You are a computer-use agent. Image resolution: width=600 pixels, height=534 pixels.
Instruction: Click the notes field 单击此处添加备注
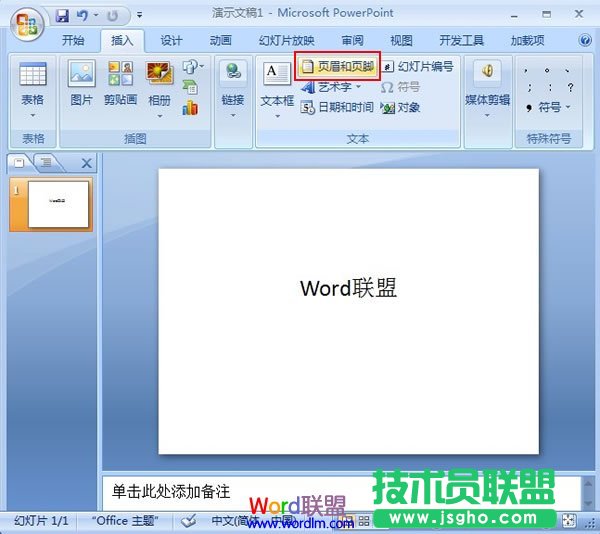[x=171, y=492]
